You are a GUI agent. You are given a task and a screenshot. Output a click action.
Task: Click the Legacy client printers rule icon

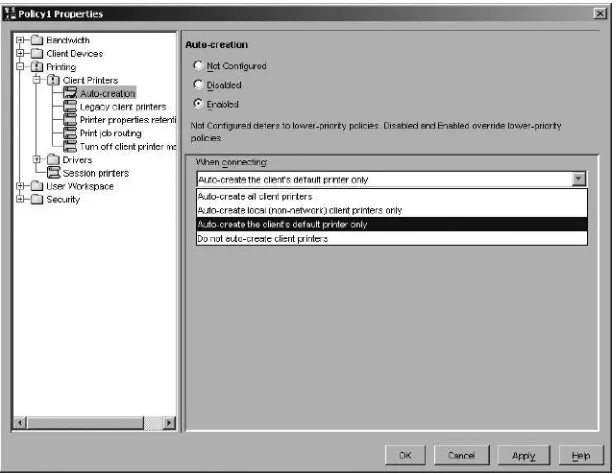point(70,106)
